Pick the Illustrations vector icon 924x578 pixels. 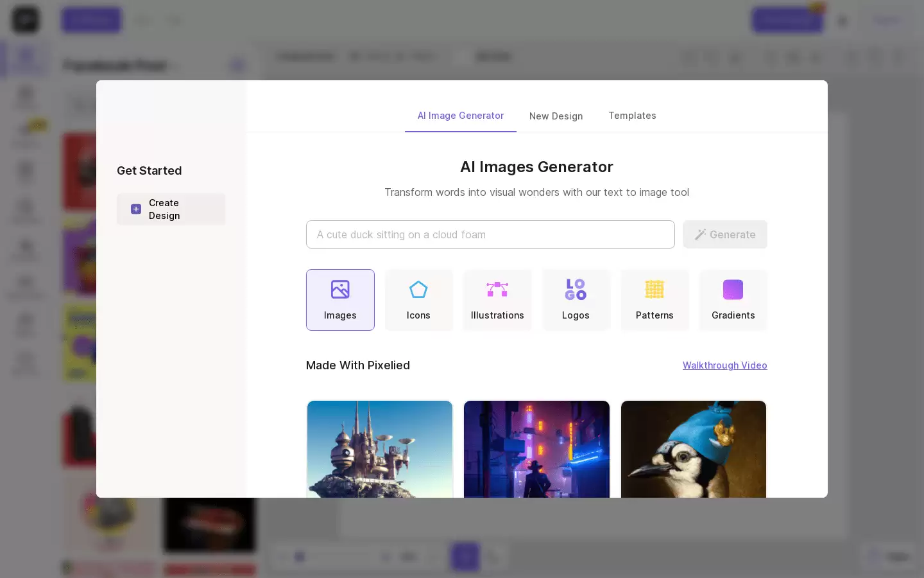(x=497, y=290)
